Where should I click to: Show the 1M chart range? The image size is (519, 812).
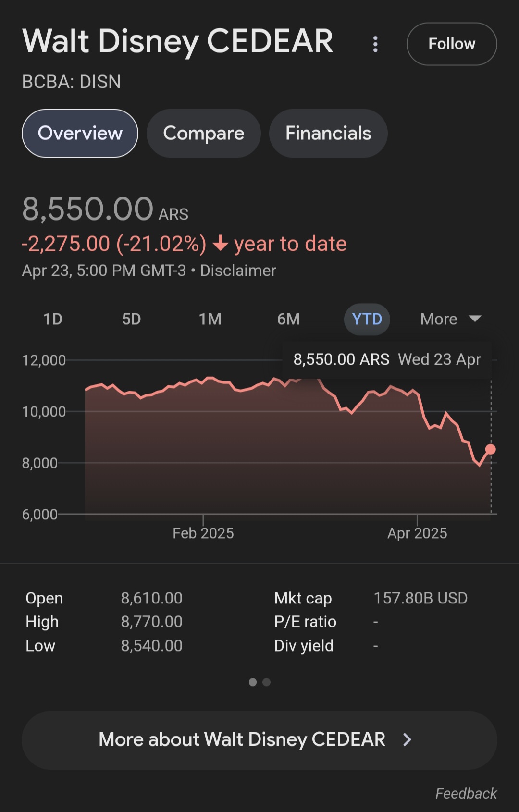pos(210,319)
